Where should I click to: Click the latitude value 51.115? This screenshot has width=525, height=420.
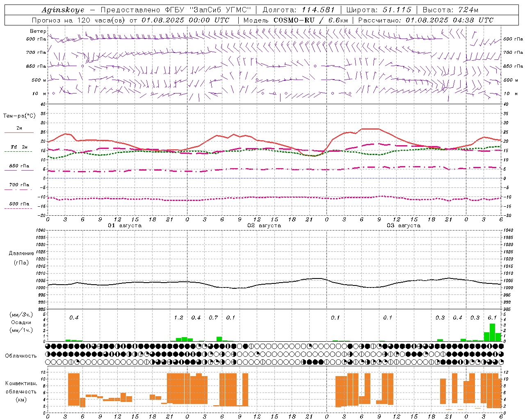(397, 10)
